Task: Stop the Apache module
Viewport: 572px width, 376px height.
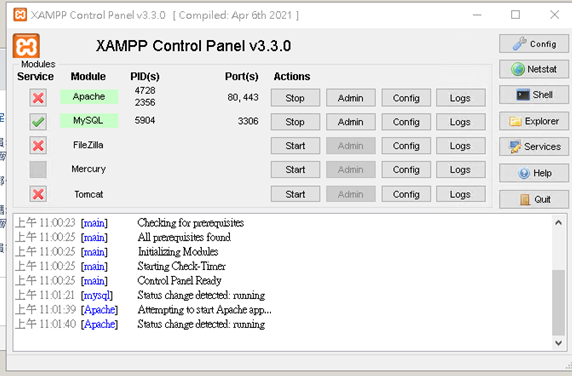Action: pyautogui.click(x=295, y=98)
